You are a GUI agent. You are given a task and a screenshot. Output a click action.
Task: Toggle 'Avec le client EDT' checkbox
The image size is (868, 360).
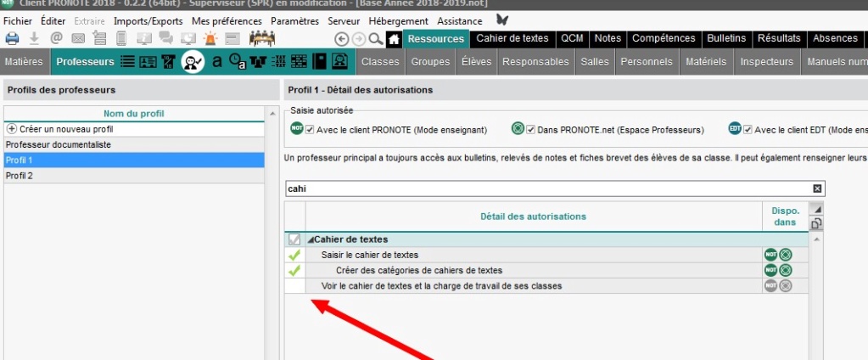pyautogui.click(x=748, y=130)
